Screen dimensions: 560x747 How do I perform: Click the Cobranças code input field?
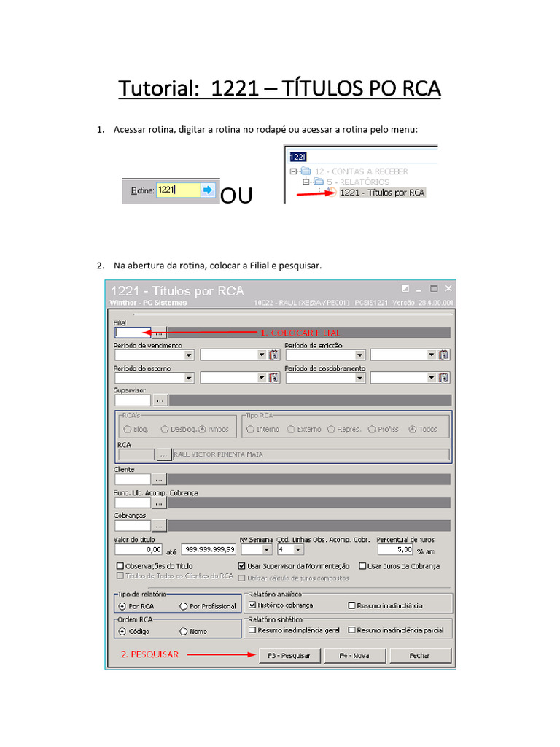(133, 526)
